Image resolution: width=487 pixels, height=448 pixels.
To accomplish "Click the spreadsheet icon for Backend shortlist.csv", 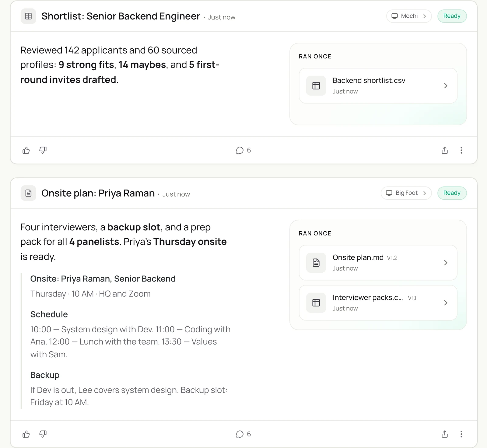I will (316, 86).
